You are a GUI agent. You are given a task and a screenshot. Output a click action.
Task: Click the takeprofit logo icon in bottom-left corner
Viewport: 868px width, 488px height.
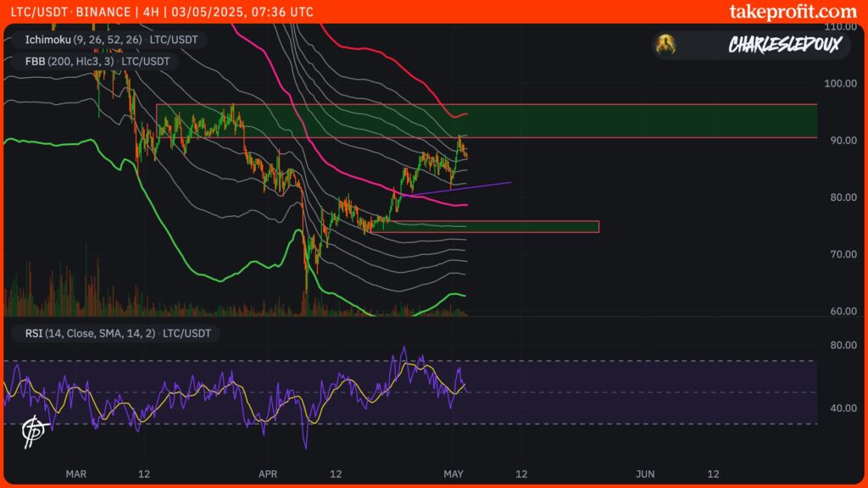(32, 430)
